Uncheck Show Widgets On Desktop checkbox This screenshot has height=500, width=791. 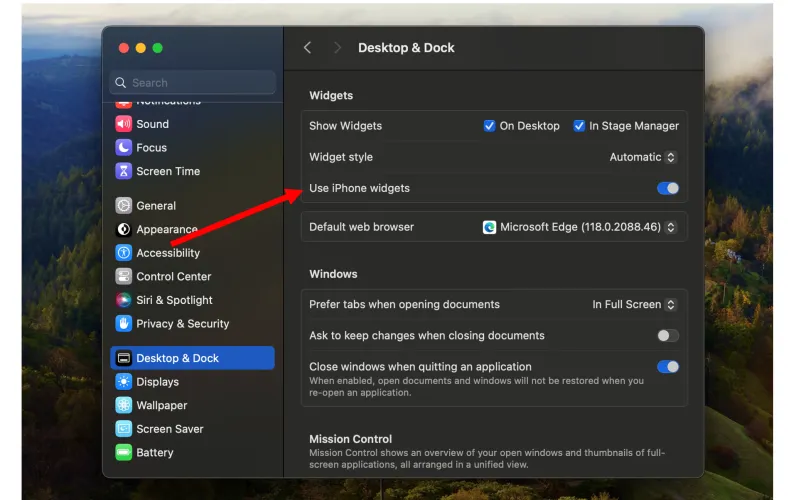[x=489, y=126]
